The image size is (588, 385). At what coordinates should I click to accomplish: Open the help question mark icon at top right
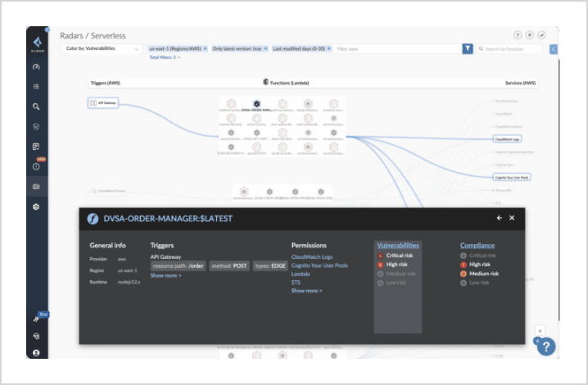click(518, 35)
